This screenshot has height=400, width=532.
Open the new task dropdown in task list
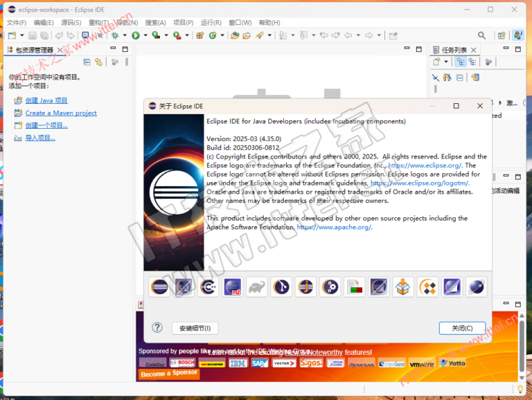click(446, 62)
